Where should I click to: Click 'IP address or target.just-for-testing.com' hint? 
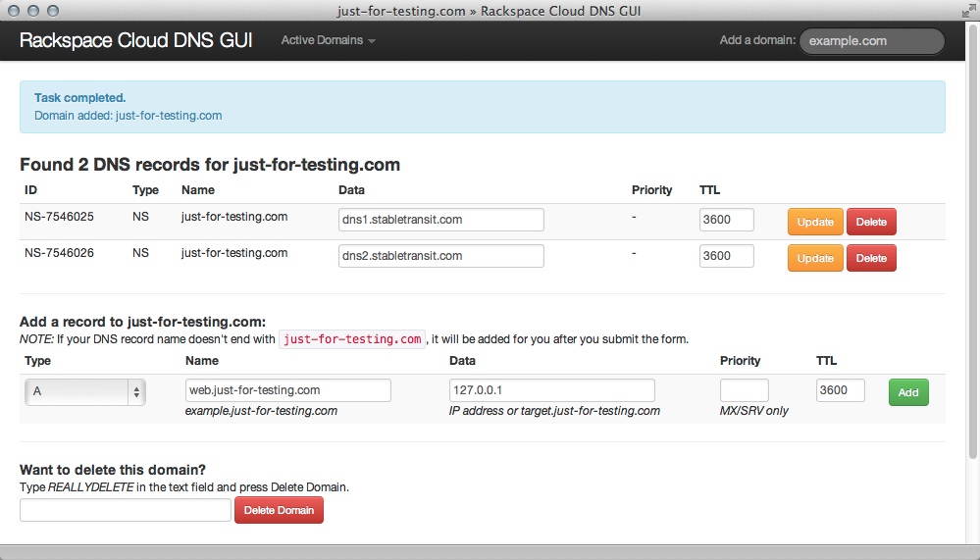(554, 411)
